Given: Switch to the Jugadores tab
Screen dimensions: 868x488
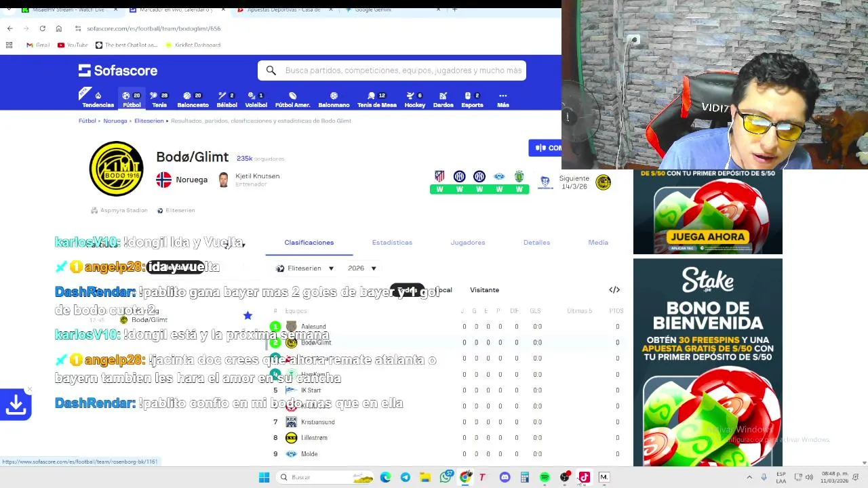Looking at the screenshot, I should [468, 243].
